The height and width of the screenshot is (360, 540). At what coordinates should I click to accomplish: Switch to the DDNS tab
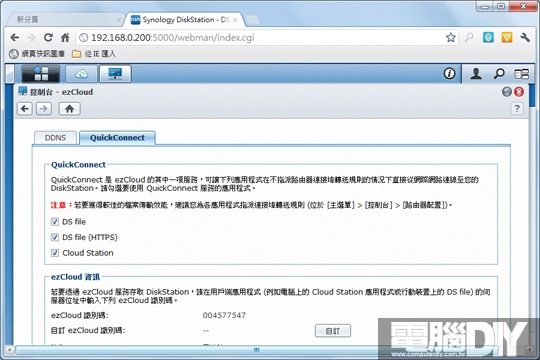[55, 138]
